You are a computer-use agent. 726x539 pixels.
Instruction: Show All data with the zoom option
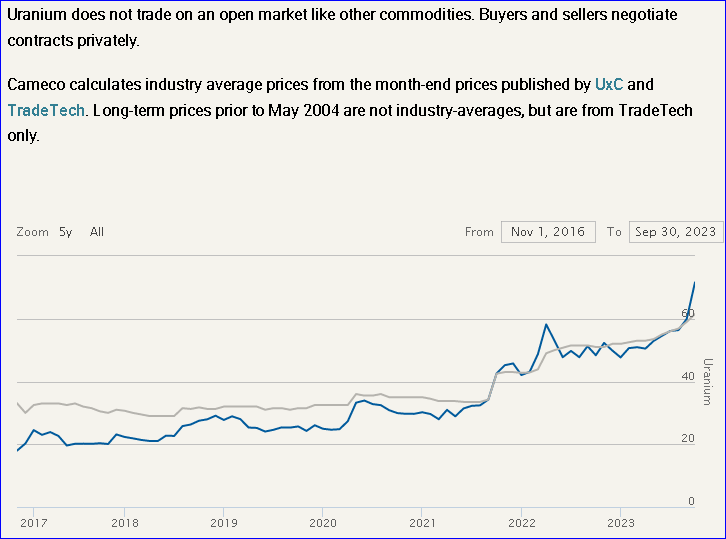tap(97, 232)
